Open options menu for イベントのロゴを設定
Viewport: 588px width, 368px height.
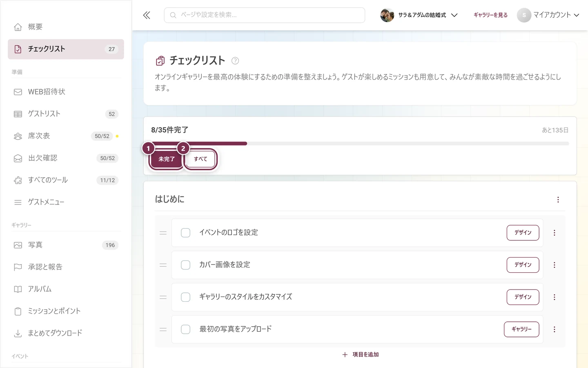point(555,233)
